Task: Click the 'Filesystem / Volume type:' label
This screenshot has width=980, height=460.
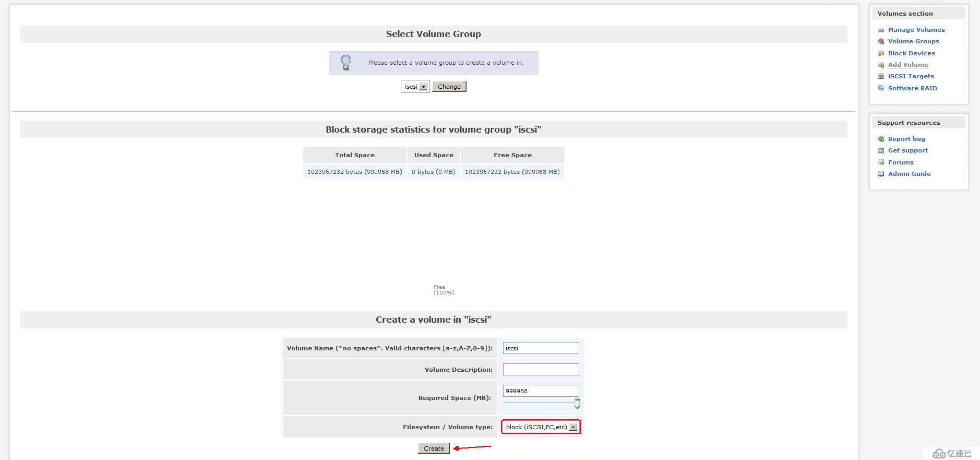Action: click(x=448, y=427)
